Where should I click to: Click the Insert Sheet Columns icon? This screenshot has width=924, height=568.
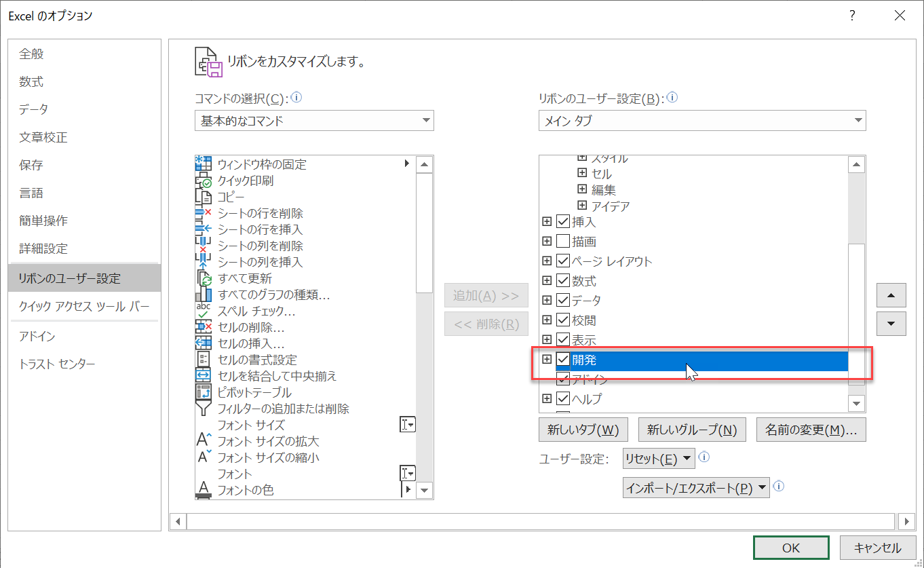click(x=204, y=262)
